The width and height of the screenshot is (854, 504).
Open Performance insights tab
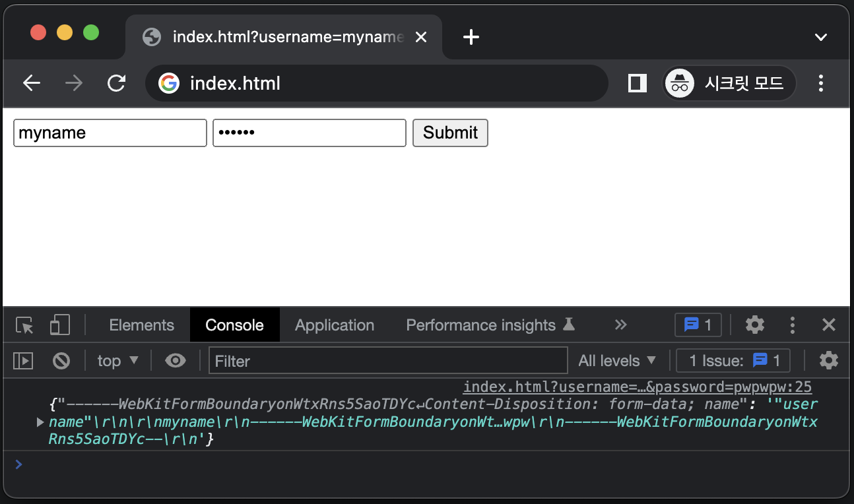pyautogui.click(x=490, y=325)
